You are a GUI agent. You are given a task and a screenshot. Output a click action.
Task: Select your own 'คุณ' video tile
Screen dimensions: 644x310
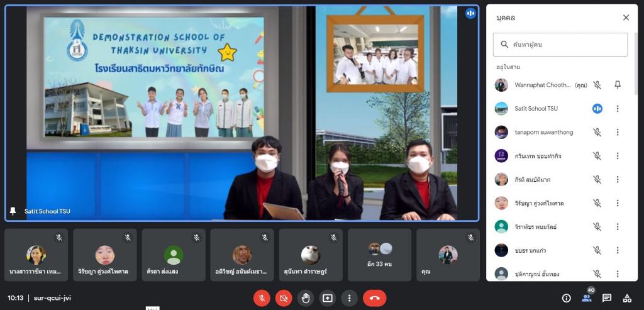coord(448,255)
